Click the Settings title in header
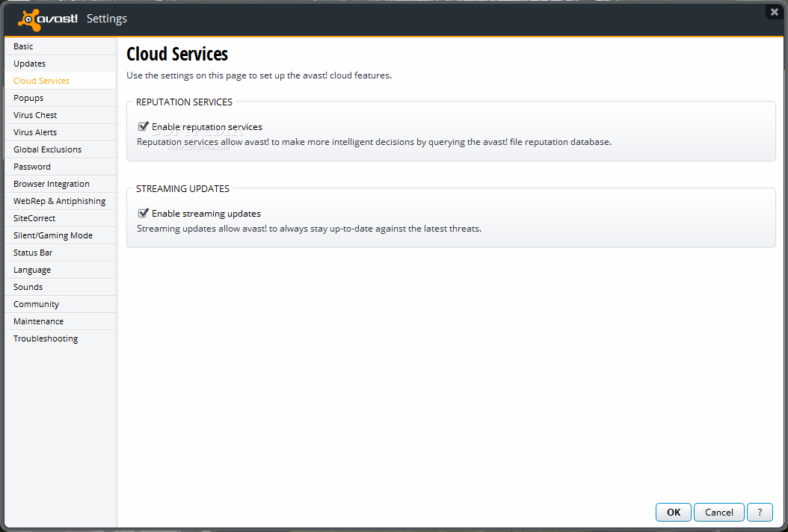 (x=107, y=19)
